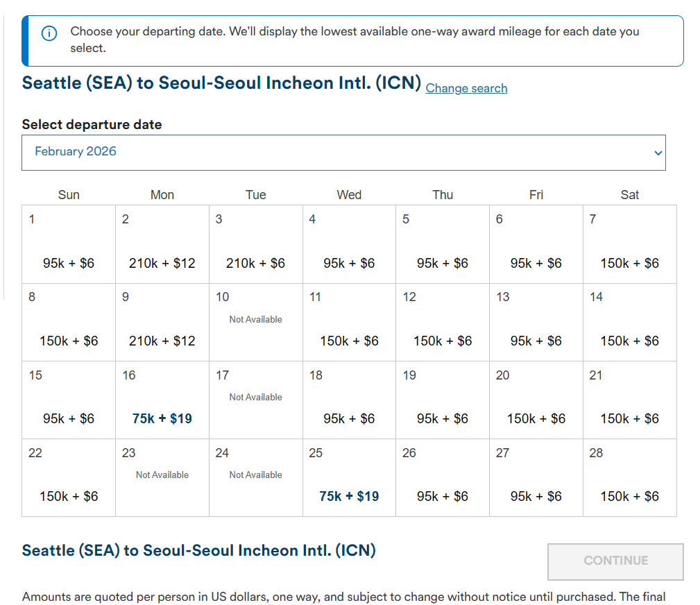Open the February 2026 month dropdown
Viewport: 700px width, 605px height.
tap(343, 153)
